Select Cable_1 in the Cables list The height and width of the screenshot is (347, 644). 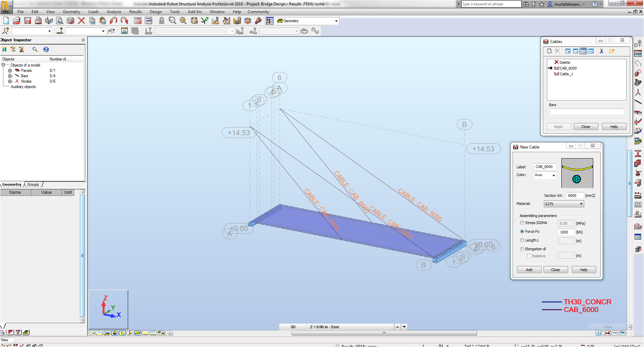click(566, 74)
